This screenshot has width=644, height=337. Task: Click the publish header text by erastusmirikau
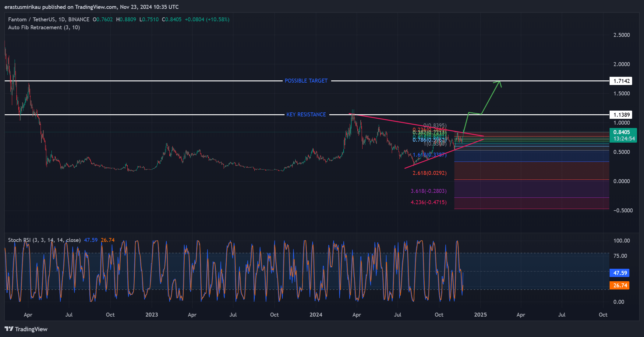91,7
